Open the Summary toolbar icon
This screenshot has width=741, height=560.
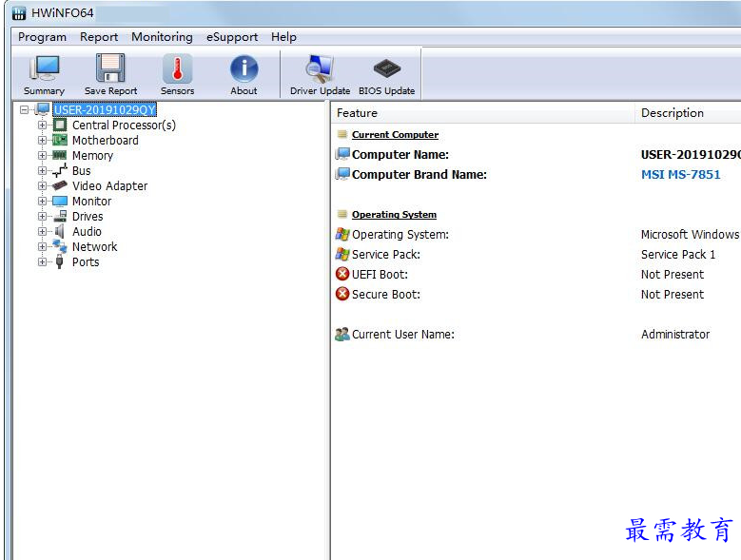[45, 69]
